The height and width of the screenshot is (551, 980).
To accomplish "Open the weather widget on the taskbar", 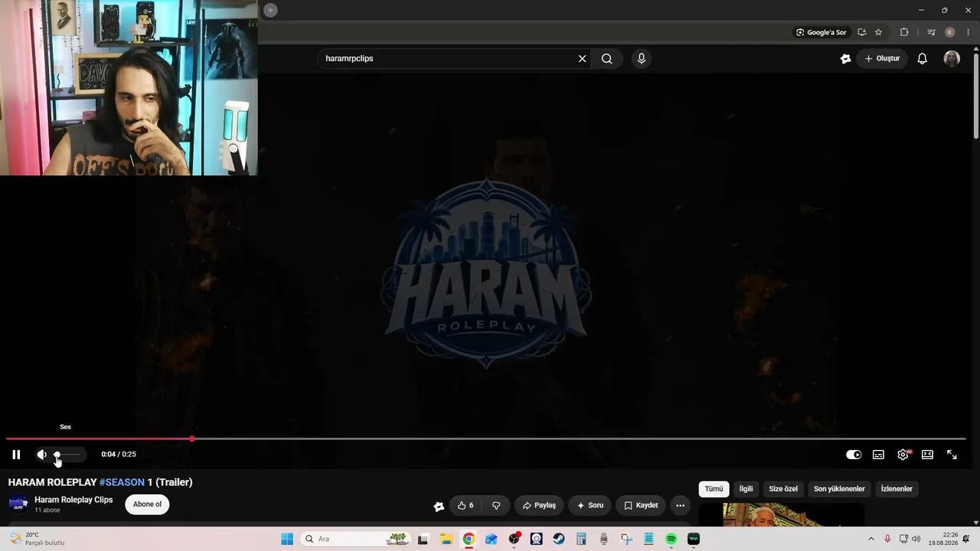I will click(x=37, y=539).
